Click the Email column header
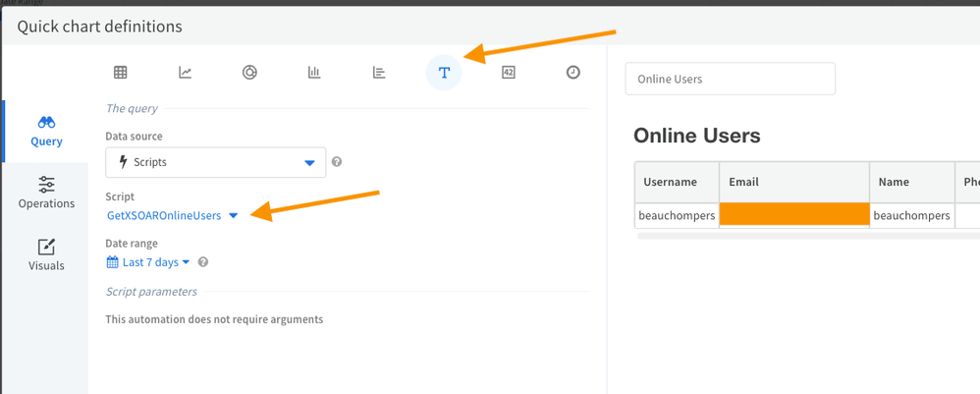This screenshot has height=394, width=980. coord(794,182)
